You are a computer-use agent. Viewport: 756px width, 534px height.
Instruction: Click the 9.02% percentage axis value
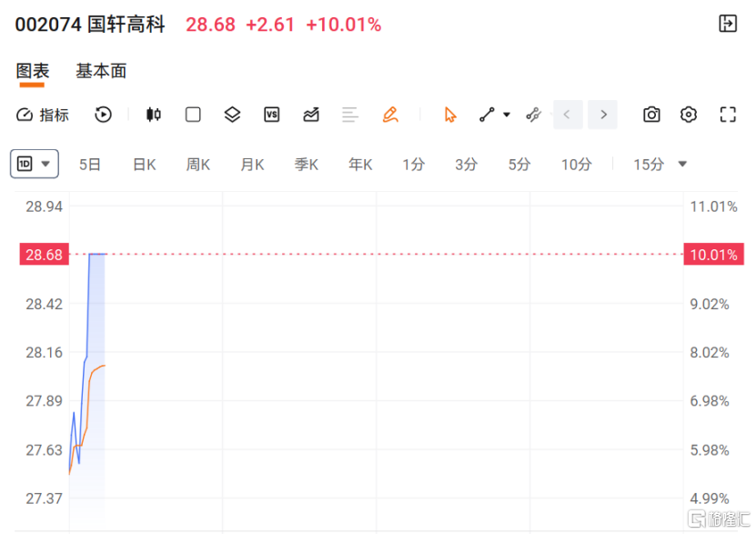(x=710, y=304)
